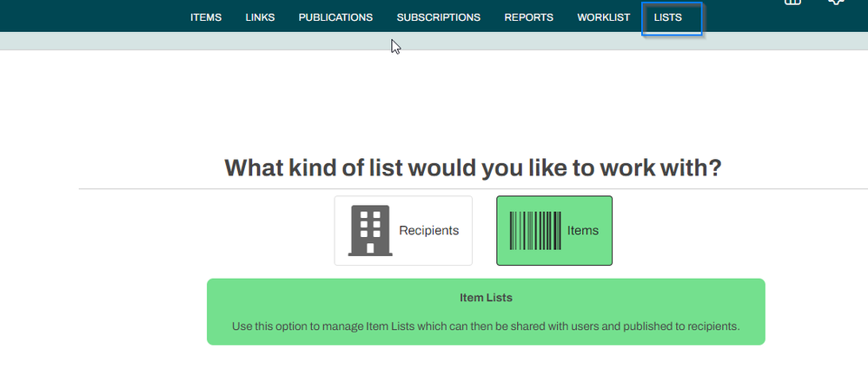Click the highlighted LISTS tab
The width and height of the screenshot is (868, 389).
(x=668, y=17)
